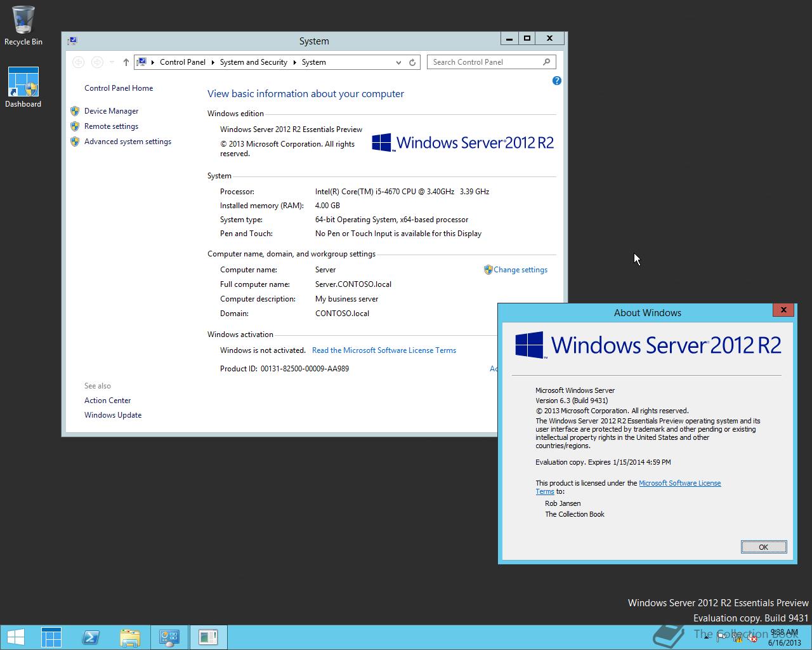Click the Version 6.3 (Build 9431) text
This screenshot has width=812, height=650.
tap(572, 401)
